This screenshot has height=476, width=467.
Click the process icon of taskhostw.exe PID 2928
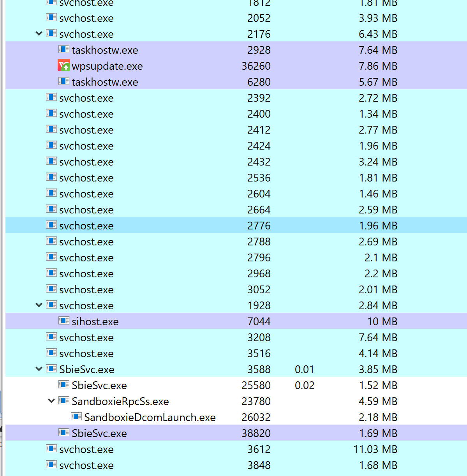(x=63, y=49)
